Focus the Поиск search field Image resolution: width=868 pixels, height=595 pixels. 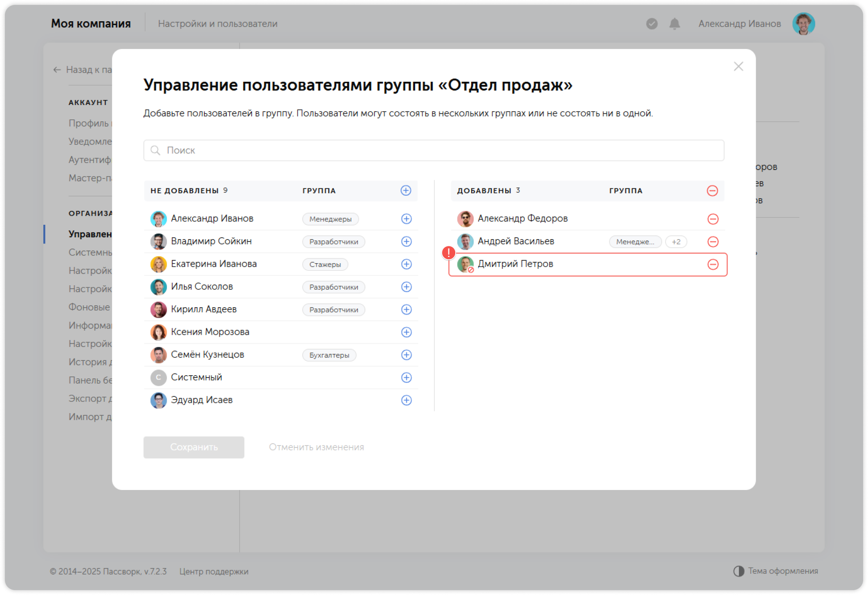(x=433, y=150)
